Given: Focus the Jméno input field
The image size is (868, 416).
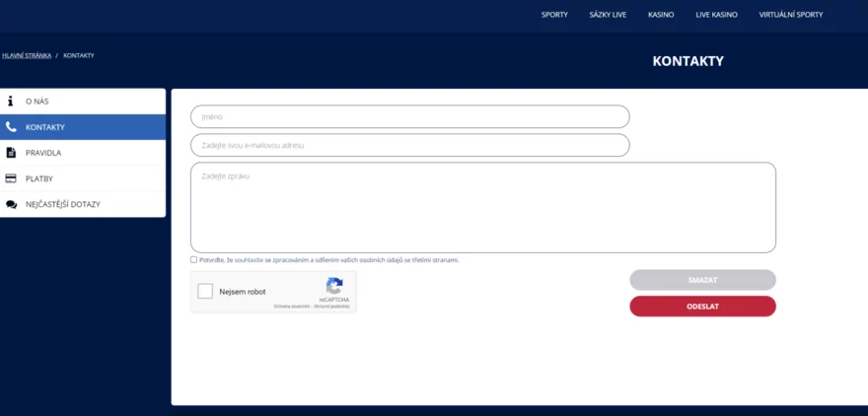Looking at the screenshot, I should tap(409, 117).
